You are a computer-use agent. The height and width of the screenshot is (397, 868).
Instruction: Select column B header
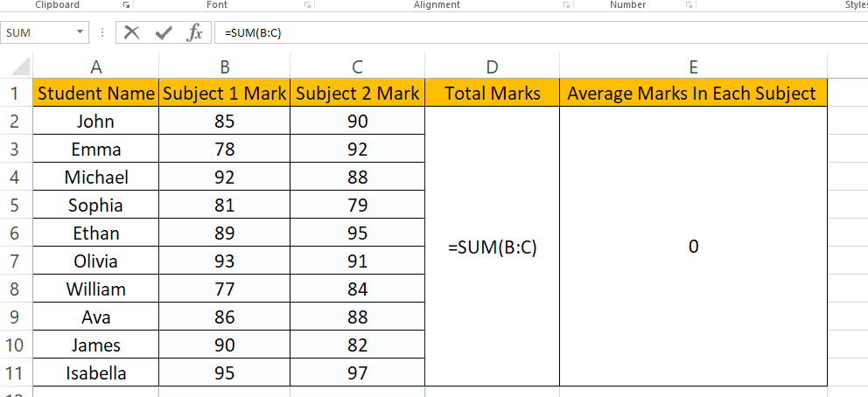point(225,66)
